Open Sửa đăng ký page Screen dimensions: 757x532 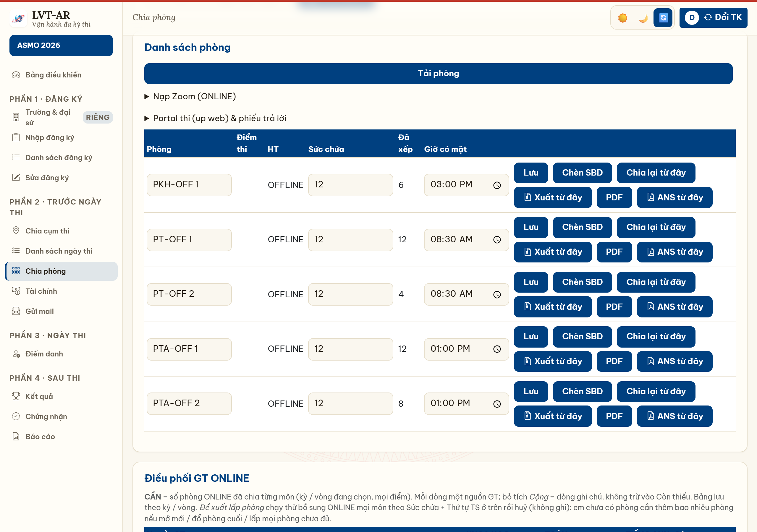click(61, 178)
